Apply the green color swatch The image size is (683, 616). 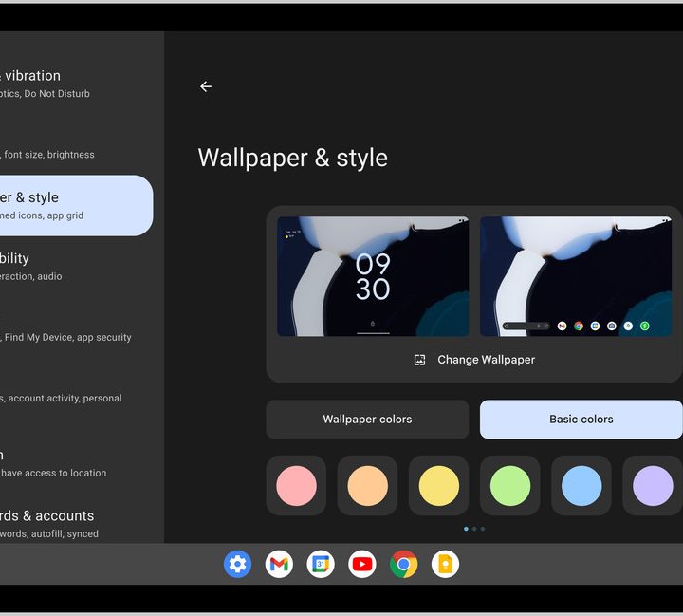coord(510,486)
